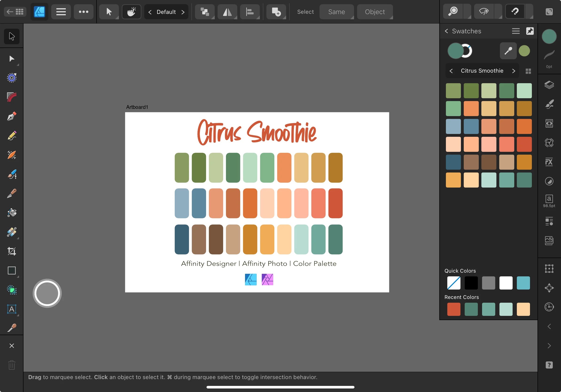Screen dimensions: 561x392
Task: Select the Pen tool
Action: (12, 116)
